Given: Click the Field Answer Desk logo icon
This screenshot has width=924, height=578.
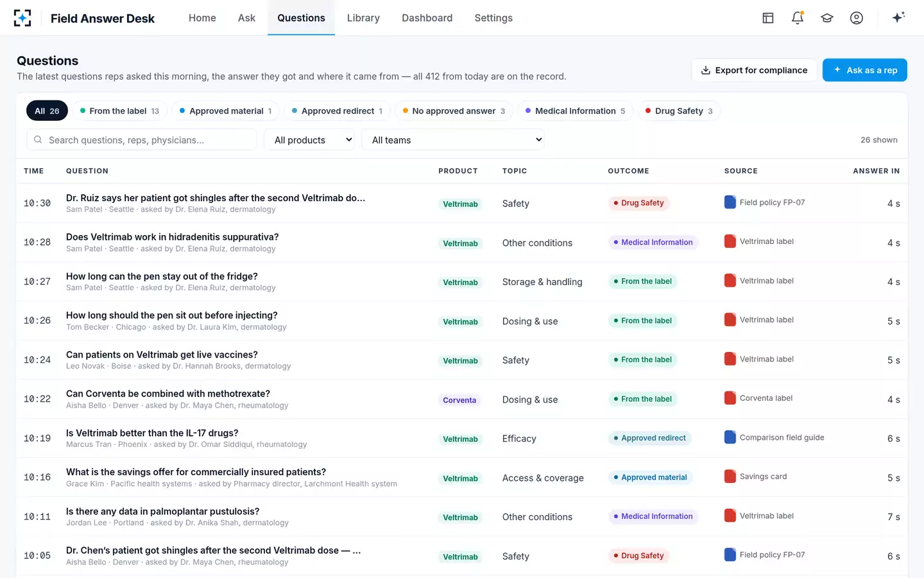Looking at the screenshot, I should click(22, 18).
